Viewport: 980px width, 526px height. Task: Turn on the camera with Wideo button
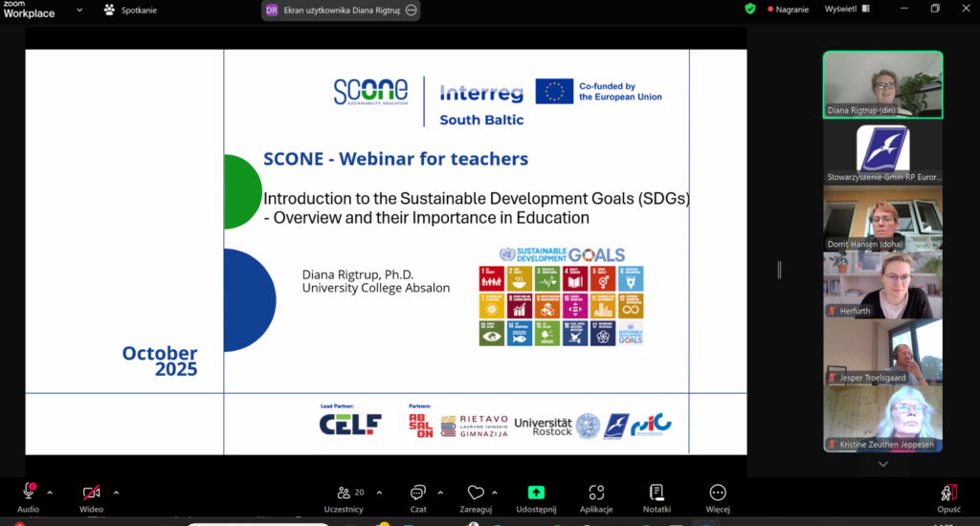point(92,493)
